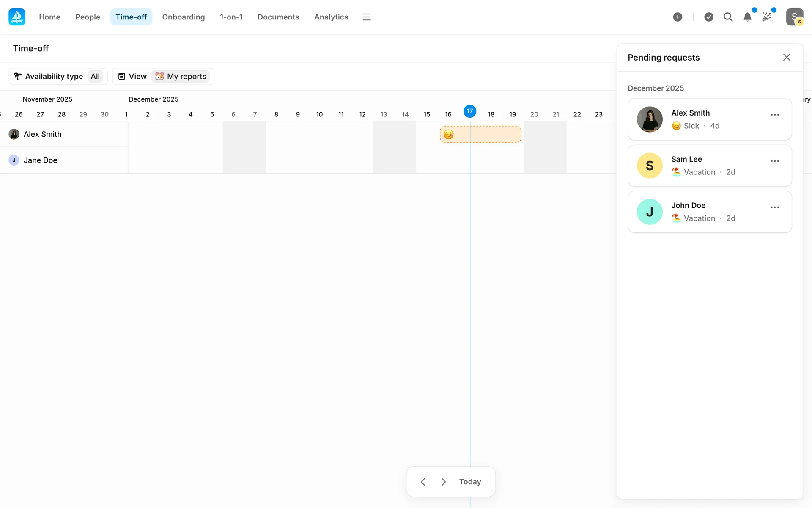Switch to the Analytics tab
This screenshot has height=508, width=812.
tap(331, 17)
